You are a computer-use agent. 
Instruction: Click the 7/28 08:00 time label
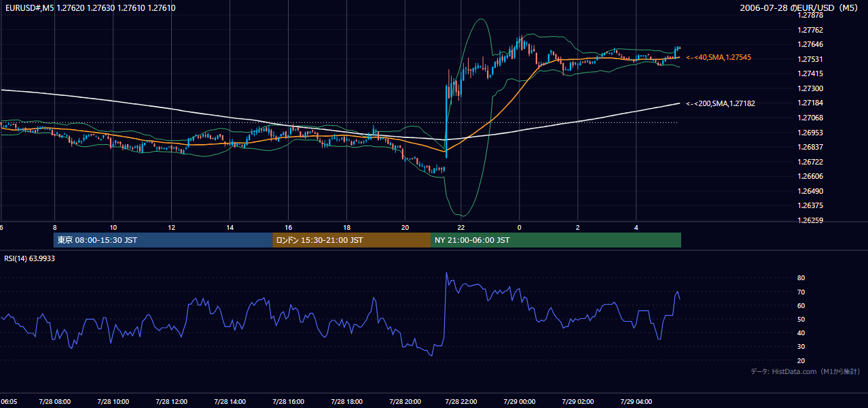pos(54,402)
